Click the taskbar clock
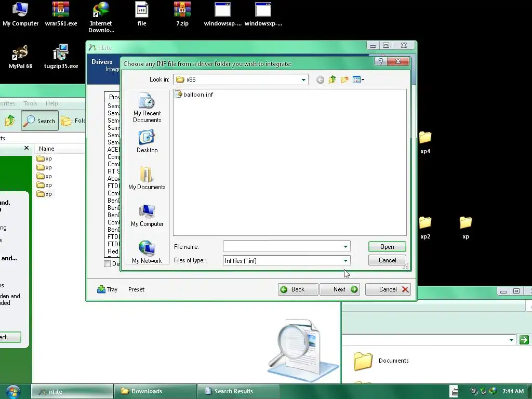The width and height of the screenshot is (532, 399). tap(513, 391)
